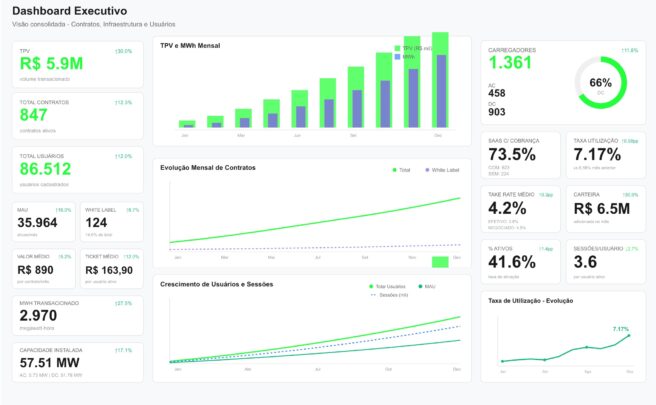
Task: Open the Carteira R$ 6.5M card
Action: point(606,209)
